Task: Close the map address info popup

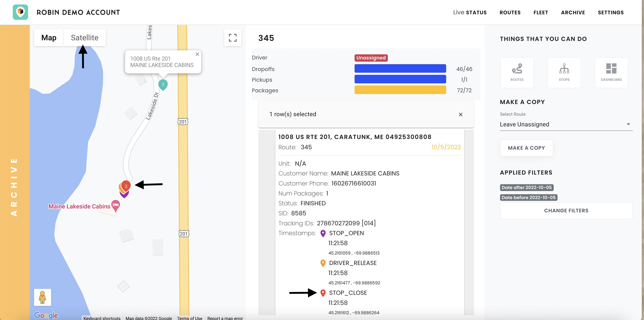Action: click(x=197, y=54)
